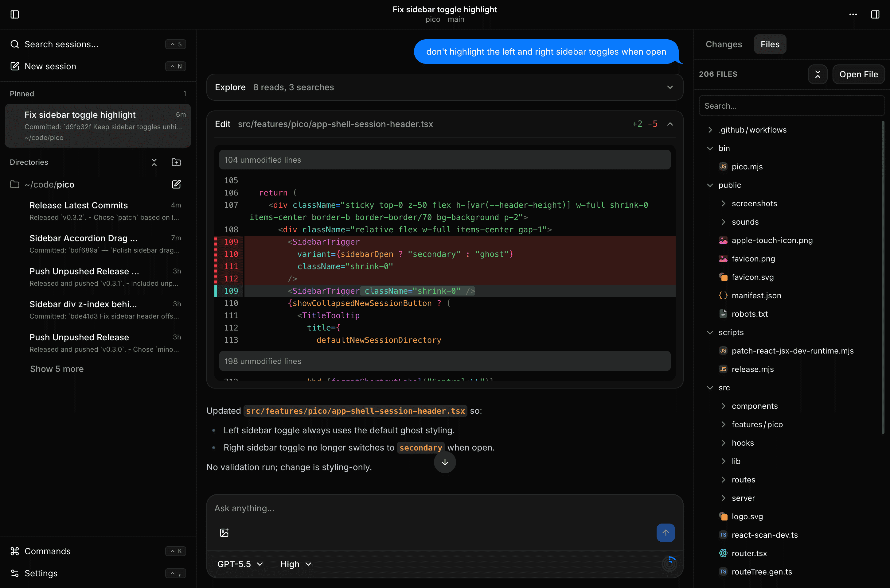The width and height of the screenshot is (890, 588).
Task: Click the context usage ring indicator
Action: pos(669,564)
